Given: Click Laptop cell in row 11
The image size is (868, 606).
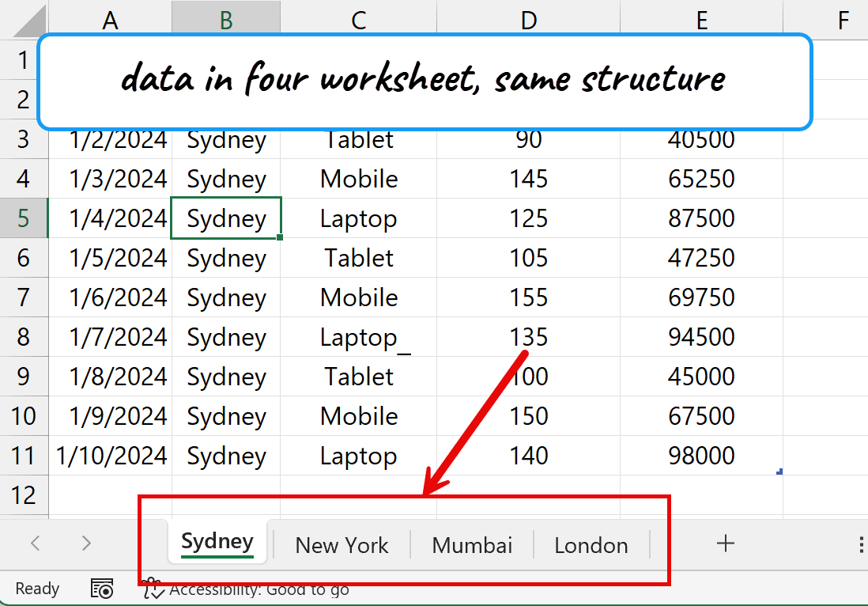Looking at the screenshot, I should coord(359,456).
